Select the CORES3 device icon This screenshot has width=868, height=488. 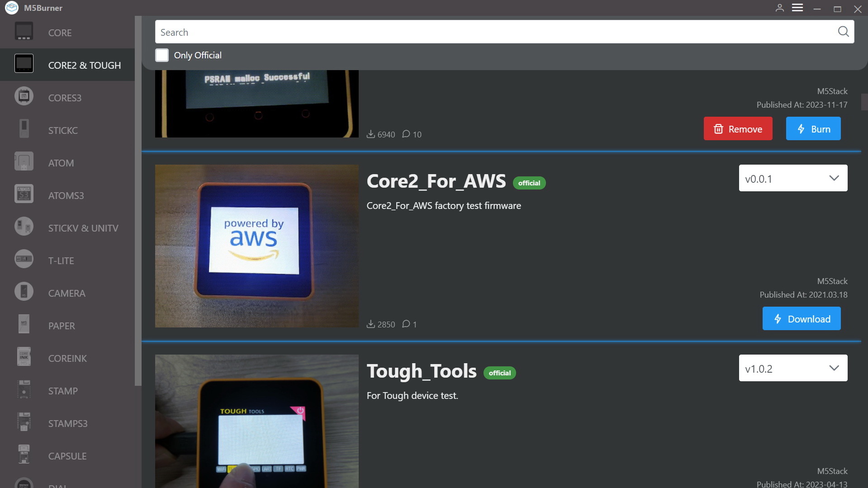tap(24, 96)
